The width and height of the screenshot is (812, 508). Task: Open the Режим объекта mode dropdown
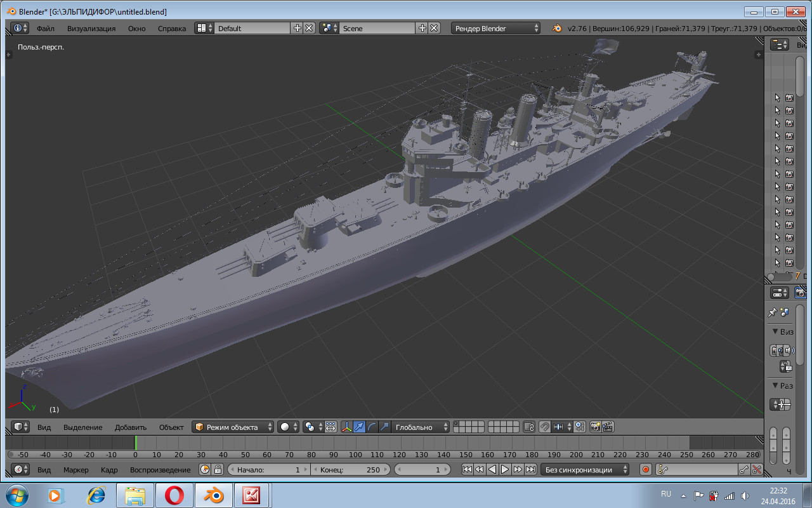[x=233, y=427]
